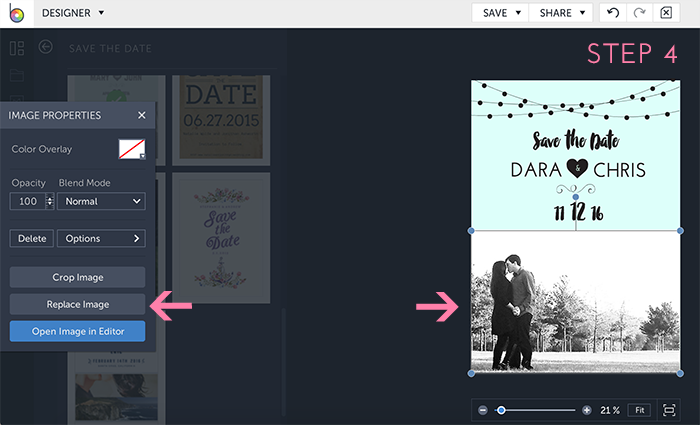The width and height of the screenshot is (700, 425).
Task: Click the Replace Image button
Action: 78,304
